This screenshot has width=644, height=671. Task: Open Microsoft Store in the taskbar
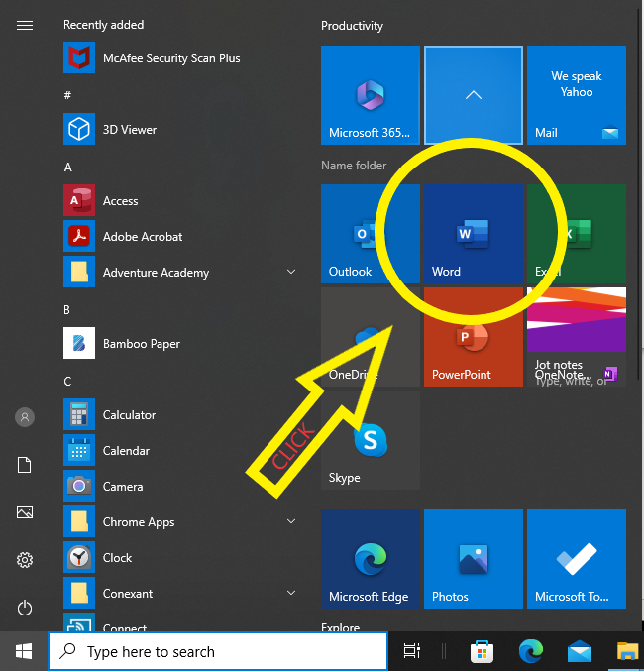point(483,651)
